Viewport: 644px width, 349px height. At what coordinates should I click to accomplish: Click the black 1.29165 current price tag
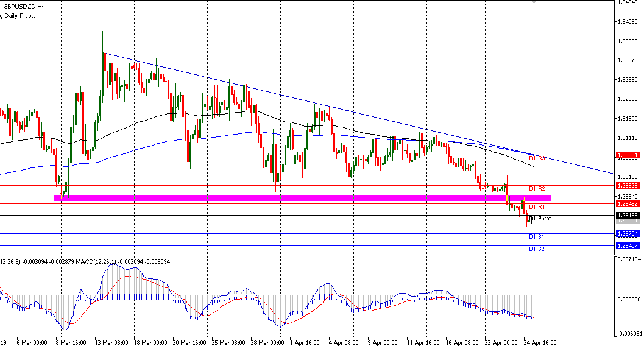(x=628, y=215)
